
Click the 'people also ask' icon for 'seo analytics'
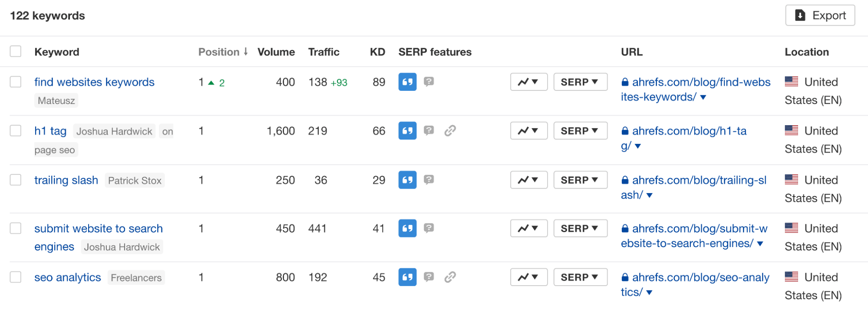point(429,277)
